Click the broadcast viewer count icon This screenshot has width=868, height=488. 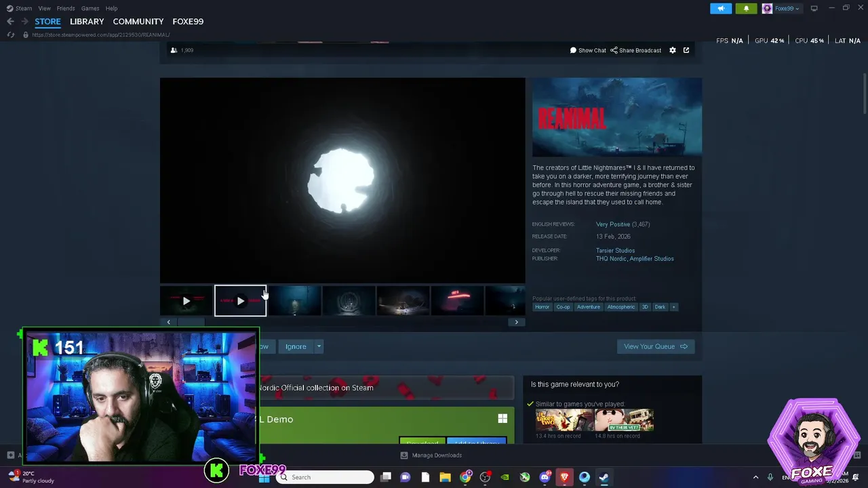174,50
